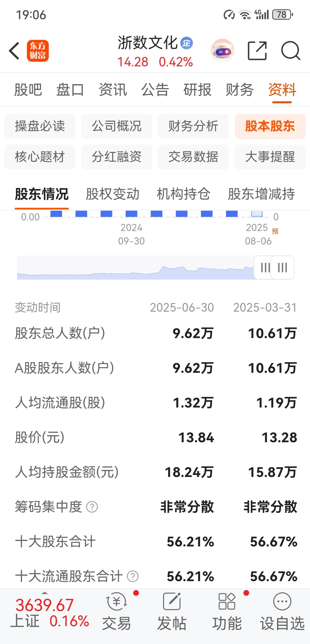Open the search magnifier icon

290,51
